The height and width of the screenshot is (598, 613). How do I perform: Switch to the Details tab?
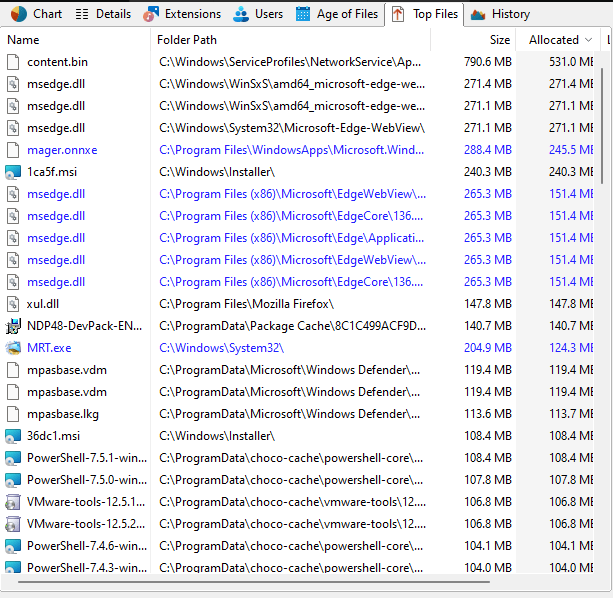[x=103, y=14]
